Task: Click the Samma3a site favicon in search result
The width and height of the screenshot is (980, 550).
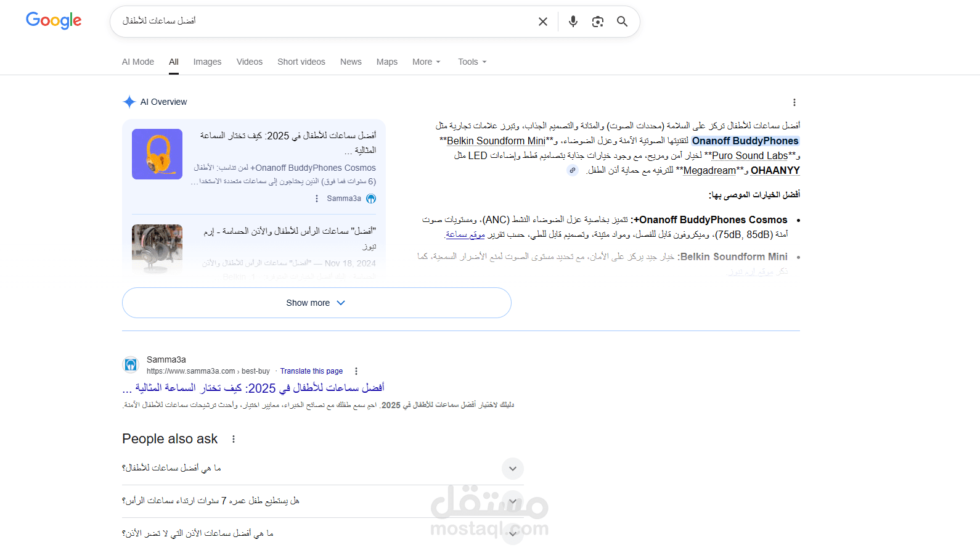Action: [131, 364]
